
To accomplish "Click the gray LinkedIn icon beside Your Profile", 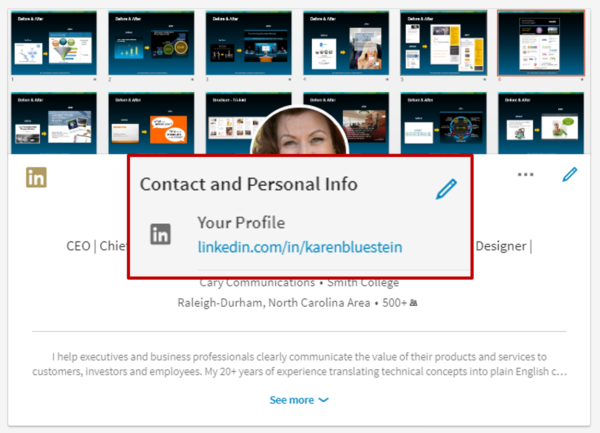I will pos(160,234).
